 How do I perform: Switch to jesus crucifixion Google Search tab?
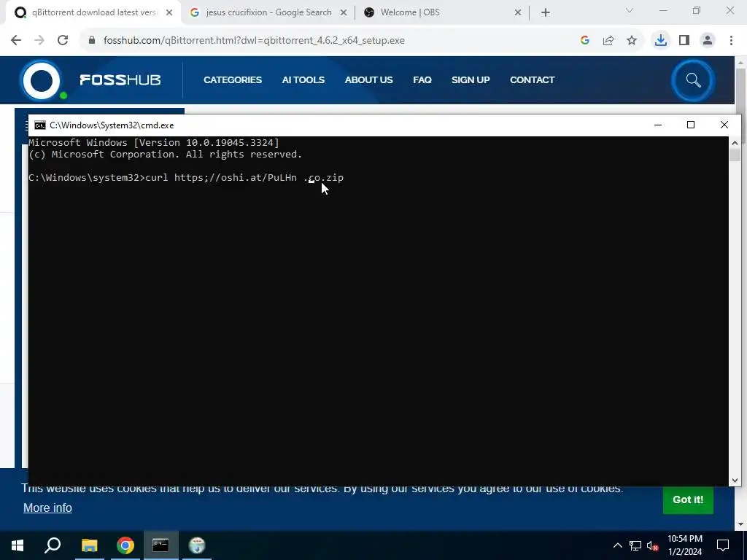point(268,12)
